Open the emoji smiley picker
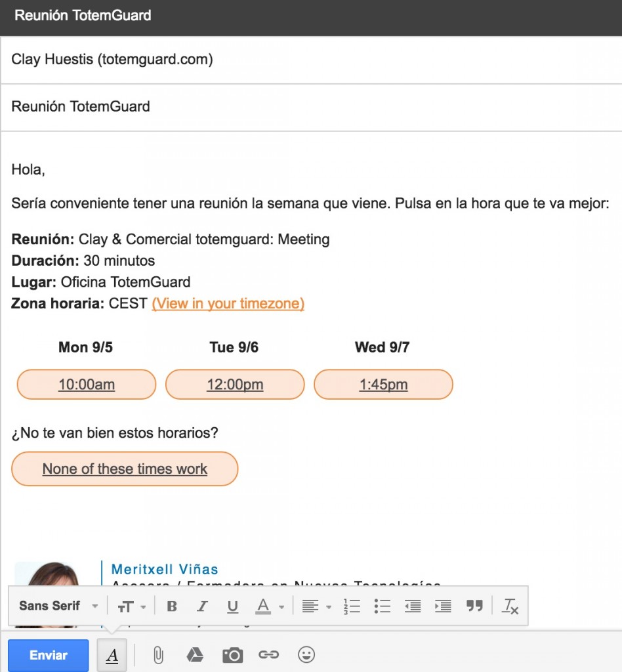Screen dimensions: 622x672 pos(306,654)
